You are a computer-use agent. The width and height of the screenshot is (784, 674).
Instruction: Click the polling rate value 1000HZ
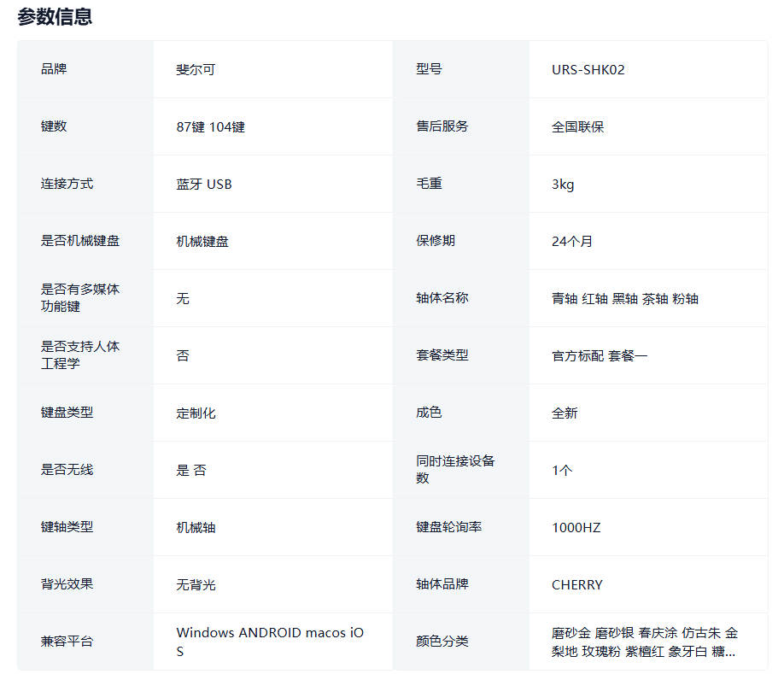(576, 527)
